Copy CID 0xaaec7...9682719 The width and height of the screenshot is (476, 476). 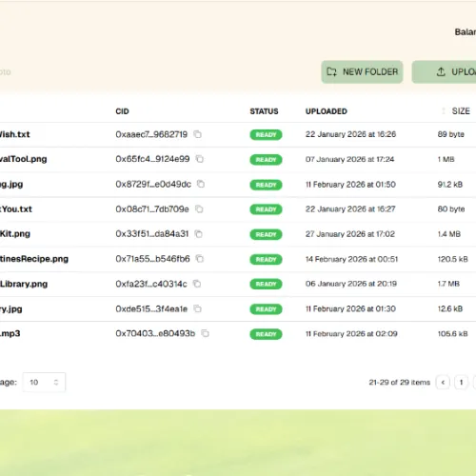[x=197, y=134]
